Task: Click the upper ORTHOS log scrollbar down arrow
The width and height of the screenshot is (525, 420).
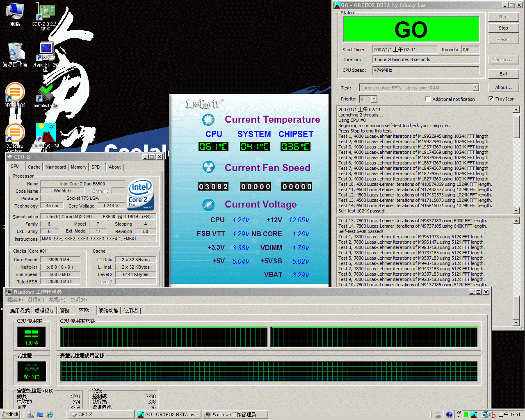Action: 516,211
